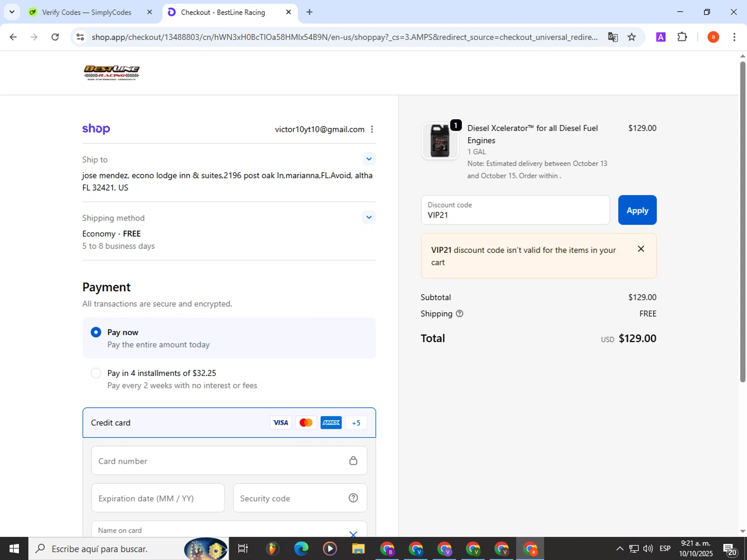Focus the Expiration date field

pyautogui.click(x=158, y=498)
